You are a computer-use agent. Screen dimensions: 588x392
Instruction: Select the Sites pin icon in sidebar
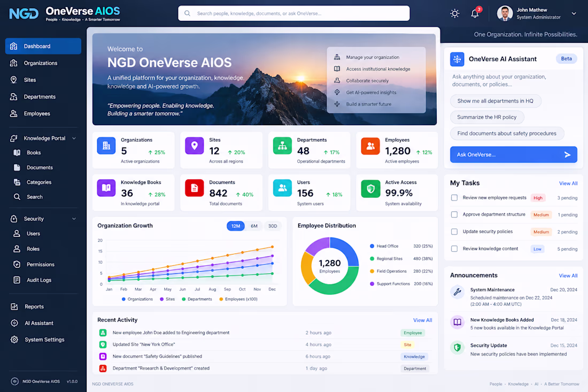point(13,80)
